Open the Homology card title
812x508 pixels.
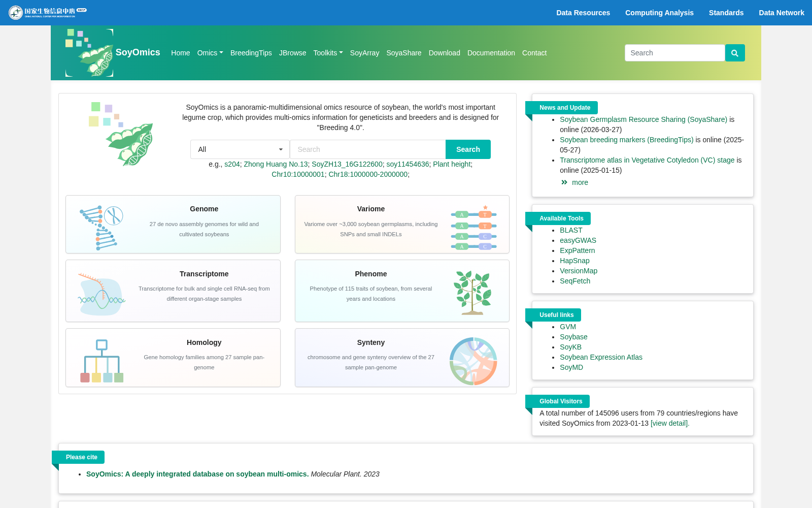coord(204,342)
